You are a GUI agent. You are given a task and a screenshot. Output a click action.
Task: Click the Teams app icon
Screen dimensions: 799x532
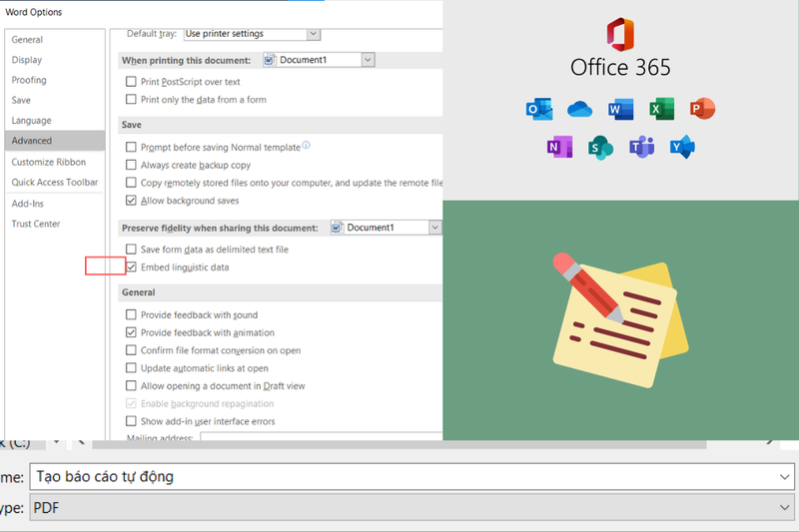point(641,147)
